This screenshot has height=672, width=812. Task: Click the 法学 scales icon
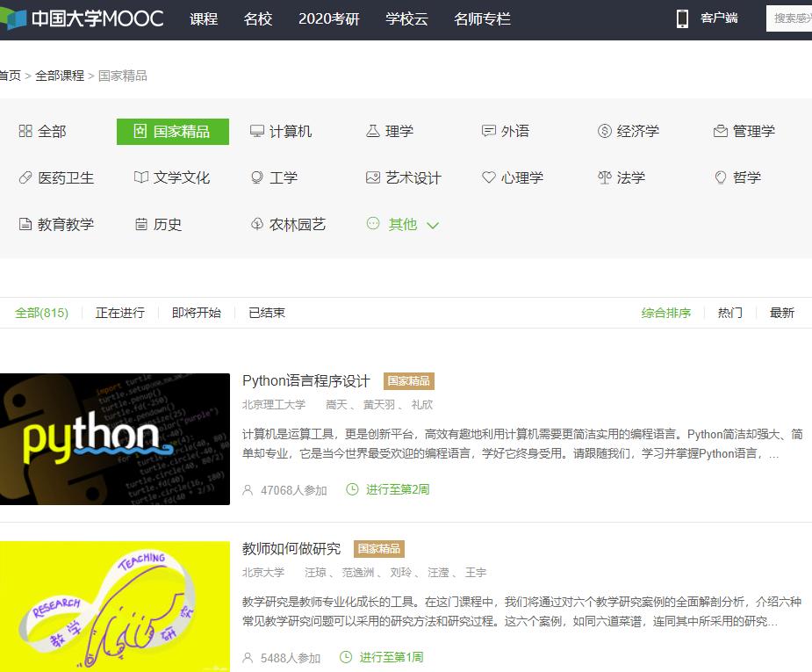tap(604, 177)
